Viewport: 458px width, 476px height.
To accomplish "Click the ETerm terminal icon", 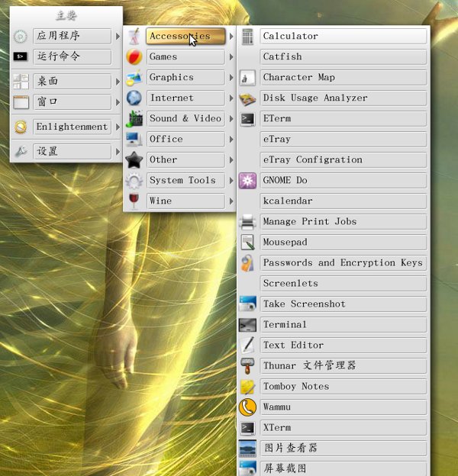I will 247,119.
